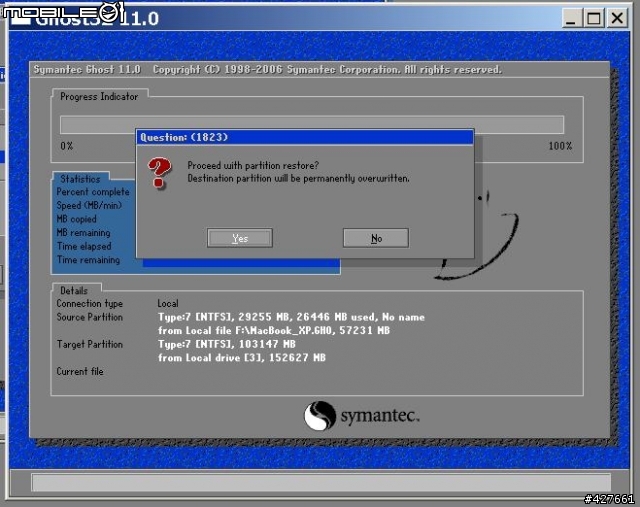The image size is (640, 507).
Task: Click the Local connection value
Action: [168, 304]
